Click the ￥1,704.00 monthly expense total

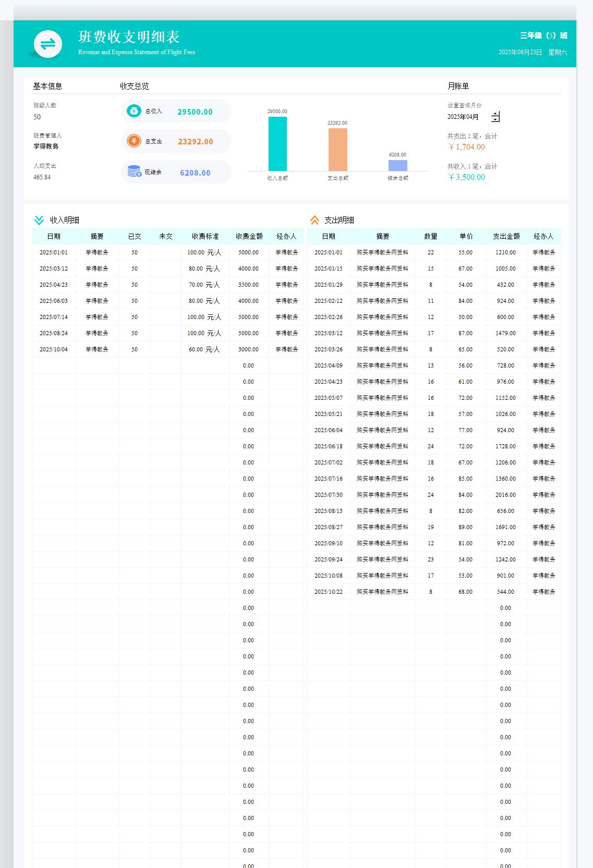[466, 147]
